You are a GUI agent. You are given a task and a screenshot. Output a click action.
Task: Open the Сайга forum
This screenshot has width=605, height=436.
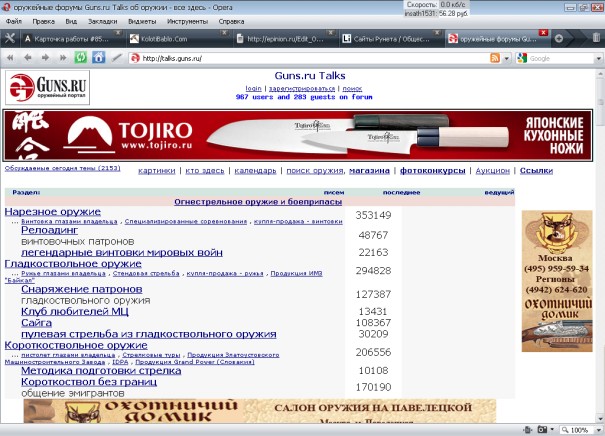pyautogui.click(x=37, y=323)
